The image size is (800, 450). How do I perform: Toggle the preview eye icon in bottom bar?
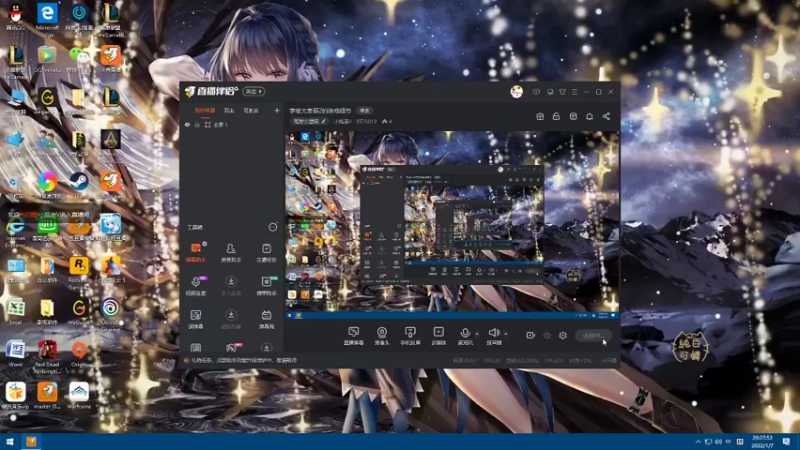click(546, 335)
